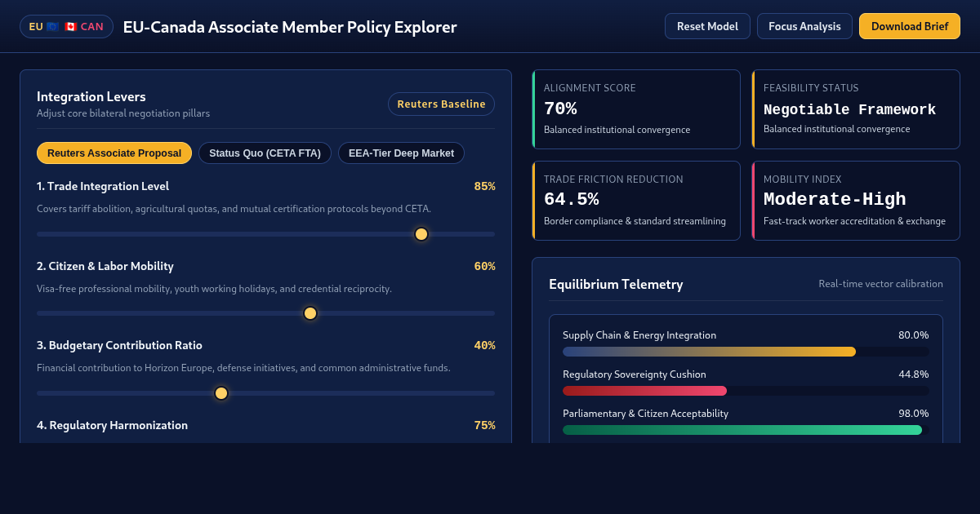Click the 64.5% friction reduction value
980x514 pixels.
[x=571, y=199]
